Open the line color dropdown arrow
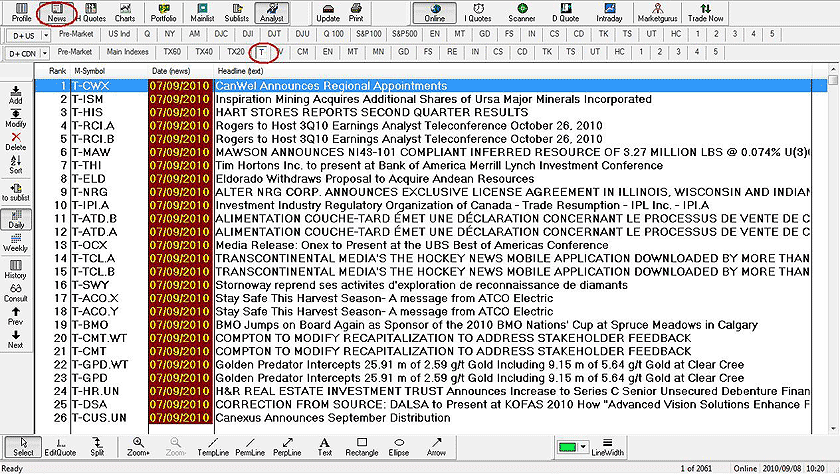Viewport: 840px width, 474px height. click(x=583, y=447)
